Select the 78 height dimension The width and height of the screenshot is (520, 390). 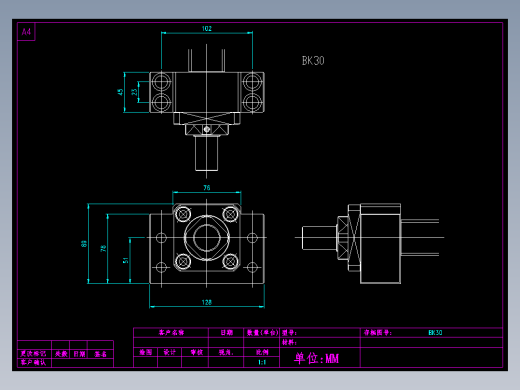pos(103,248)
